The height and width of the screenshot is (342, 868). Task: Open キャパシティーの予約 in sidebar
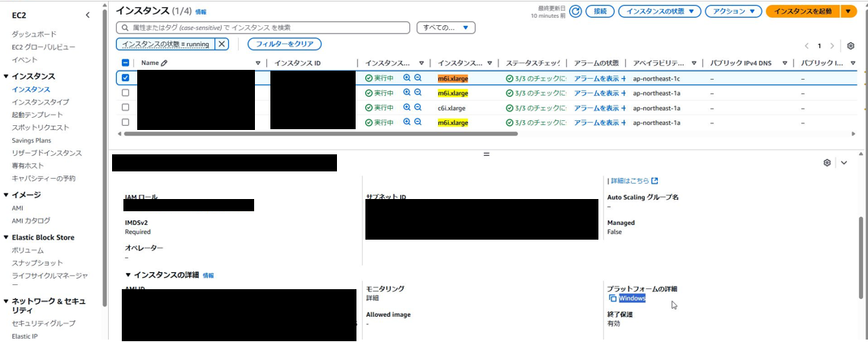pyautogui.click(x=44, y=178)
